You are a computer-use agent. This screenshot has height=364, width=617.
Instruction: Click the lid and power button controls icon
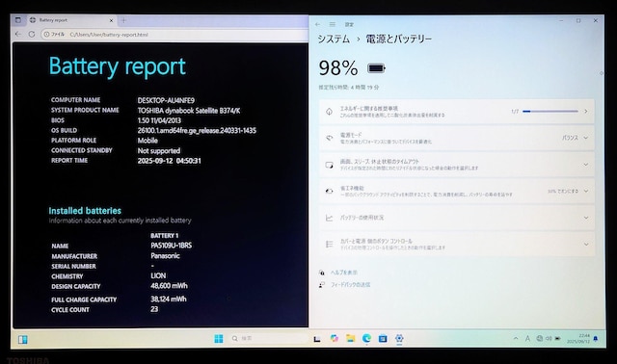pos(329,244)
